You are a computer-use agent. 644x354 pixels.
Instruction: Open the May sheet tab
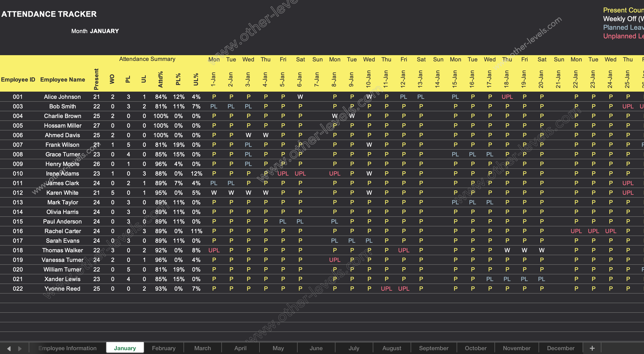[278, 348]
